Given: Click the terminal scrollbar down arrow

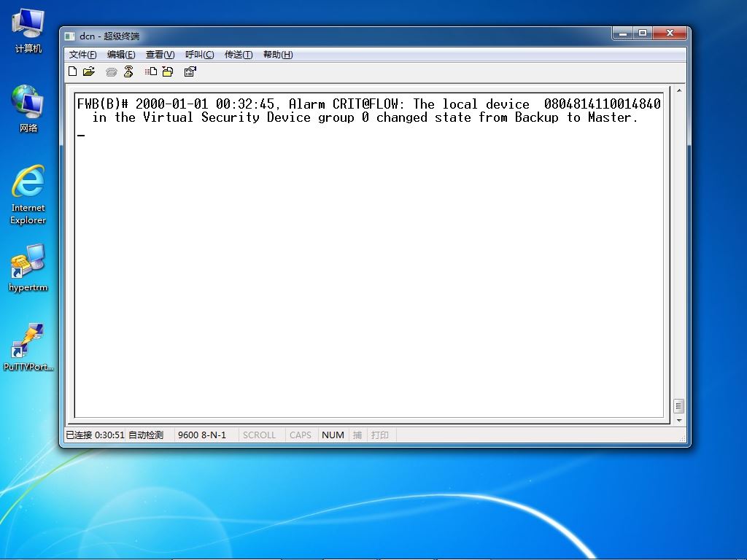Looking at the screenshot, I should coord(679,421).
